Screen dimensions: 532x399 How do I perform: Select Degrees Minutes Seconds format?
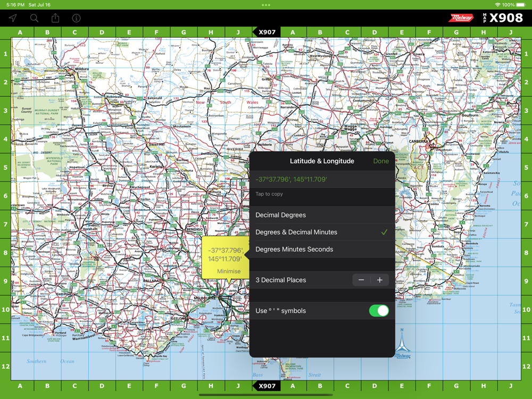(x=322, y=250)
